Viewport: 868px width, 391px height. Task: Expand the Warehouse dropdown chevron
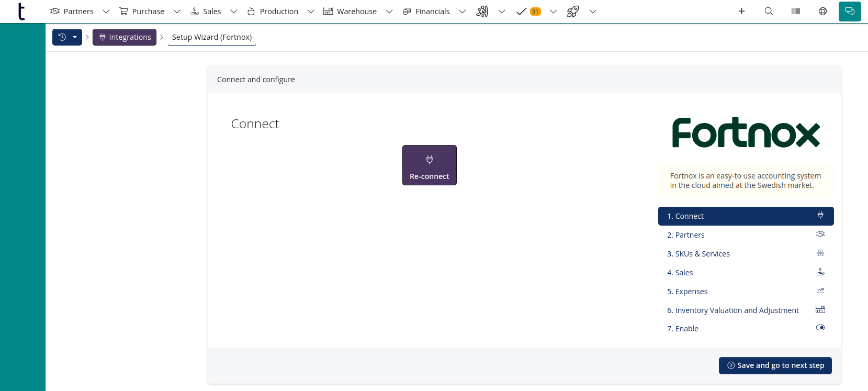[x=389, y=12]
